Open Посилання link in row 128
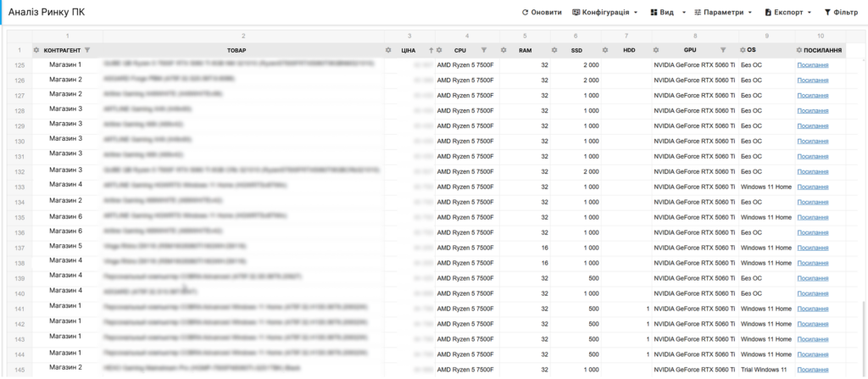Image resolution: width=868 pixels, height=379 pixels. click(x=813, y=111)
